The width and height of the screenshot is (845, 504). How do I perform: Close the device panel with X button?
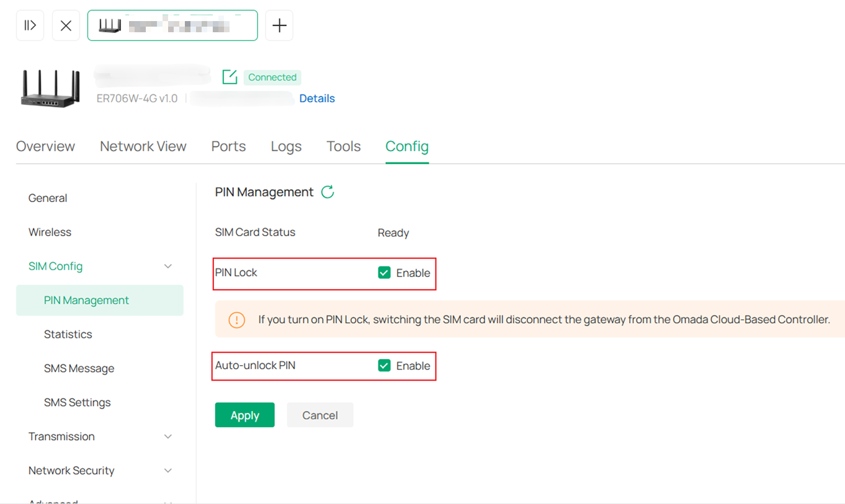click(66, 25)
